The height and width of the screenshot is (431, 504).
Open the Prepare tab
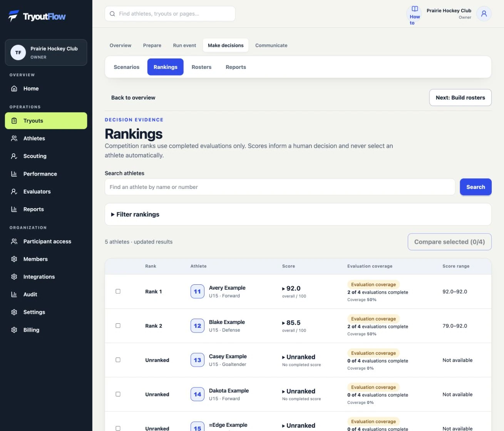[x=152, y=45]
